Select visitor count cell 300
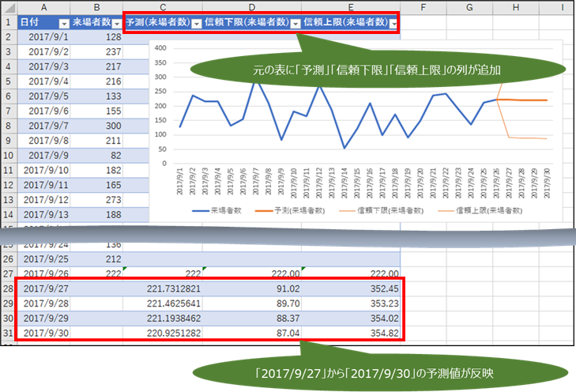Image resolution: width=576 pixels, height=392 pixels. click(96, 126)
